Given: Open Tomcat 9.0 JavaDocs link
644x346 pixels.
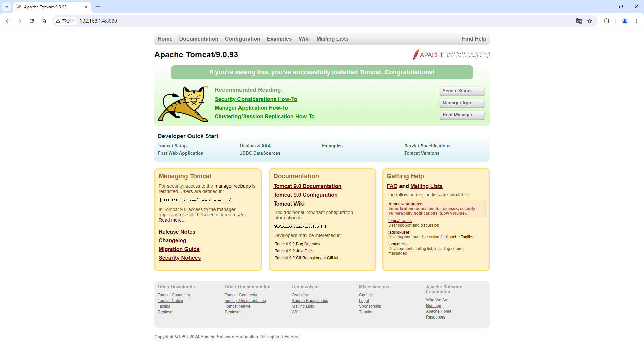Looking at the screenshot, I should point(294,251).
